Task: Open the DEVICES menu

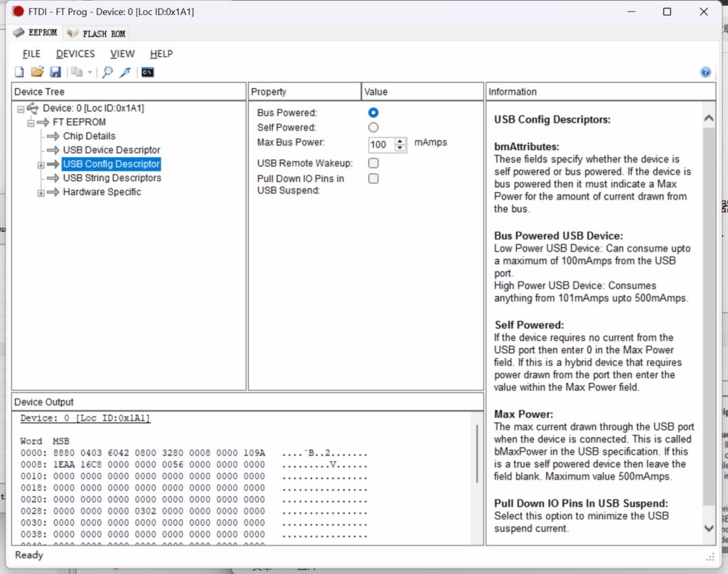Action: [75, 54]
